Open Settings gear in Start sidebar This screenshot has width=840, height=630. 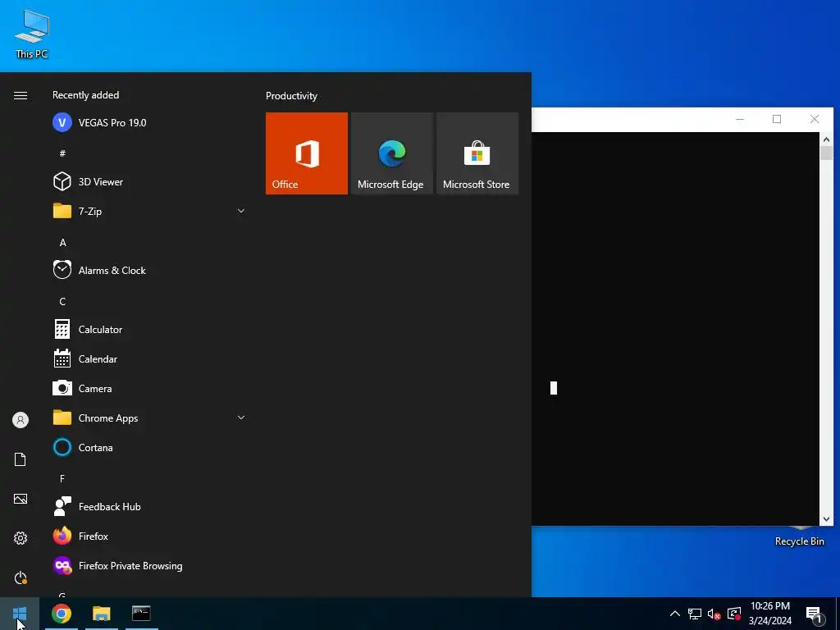21,538
